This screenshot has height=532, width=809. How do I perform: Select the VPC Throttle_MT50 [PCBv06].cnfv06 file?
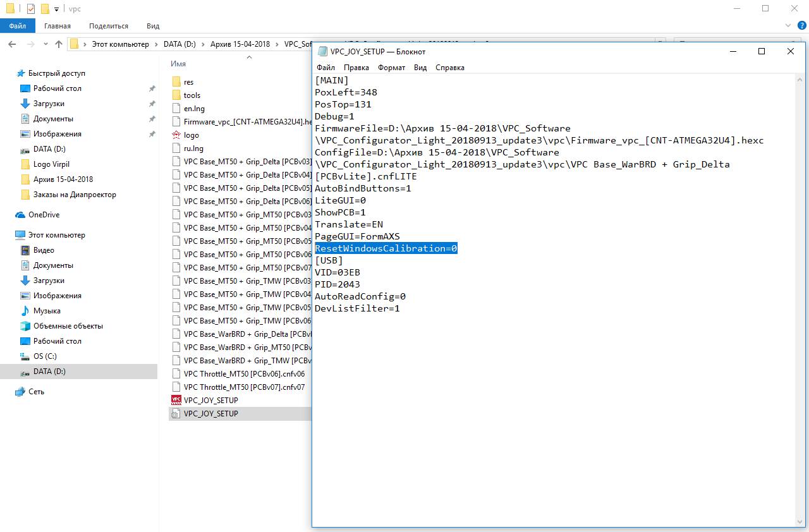tap(244, 374)
